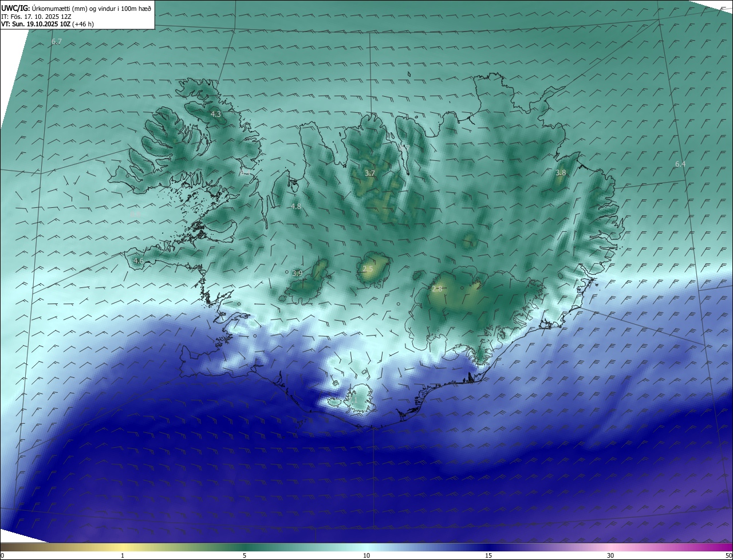Click the 4.8 value label on the map
The height and width of the screenshot is (560, 733).
click(296, 207)
